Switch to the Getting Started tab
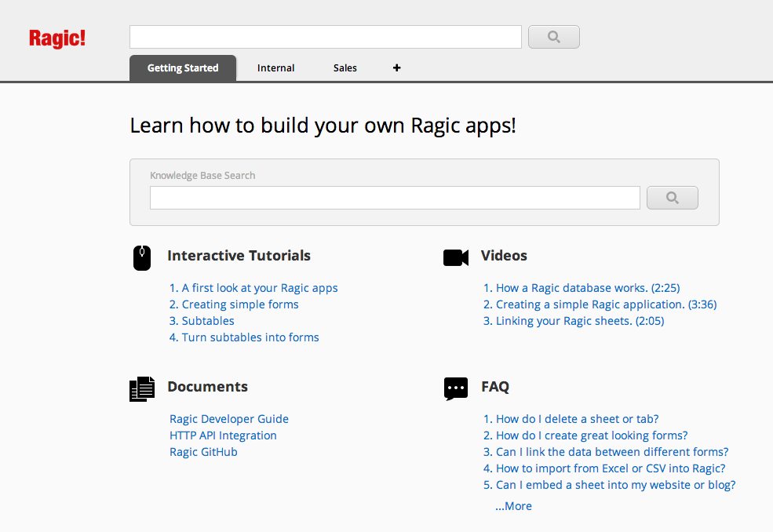This screenshot has width=773, height=532. coord(183,68)
